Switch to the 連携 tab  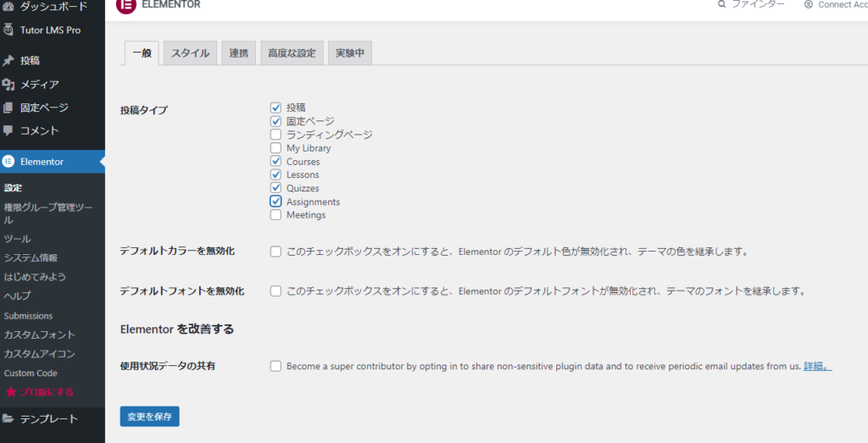click(x=238, y=53)
